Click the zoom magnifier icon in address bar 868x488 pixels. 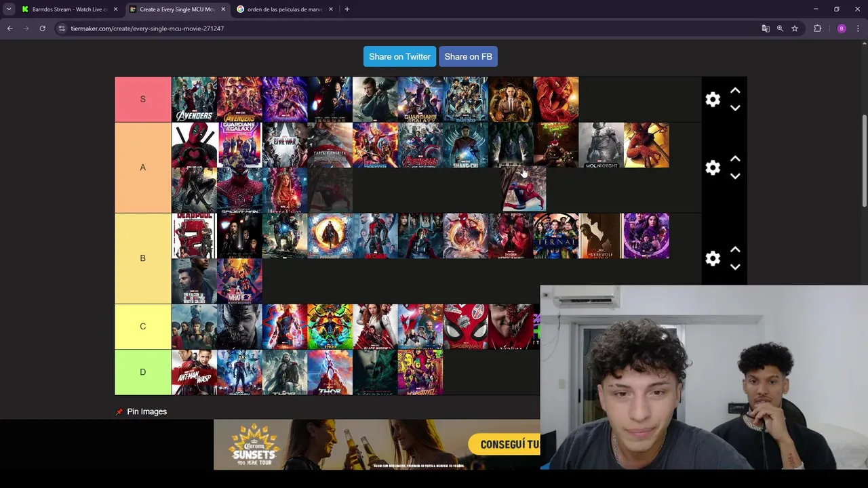[x=780, y=28]
